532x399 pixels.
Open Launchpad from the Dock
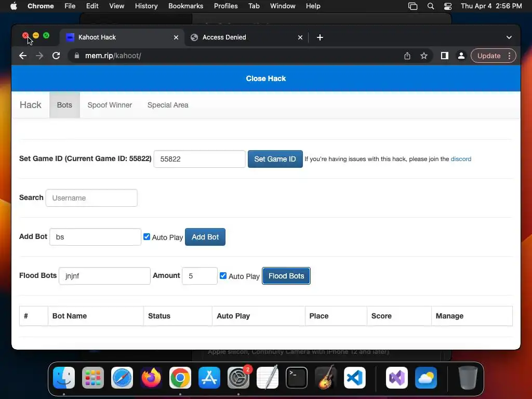tap(93, 378)
